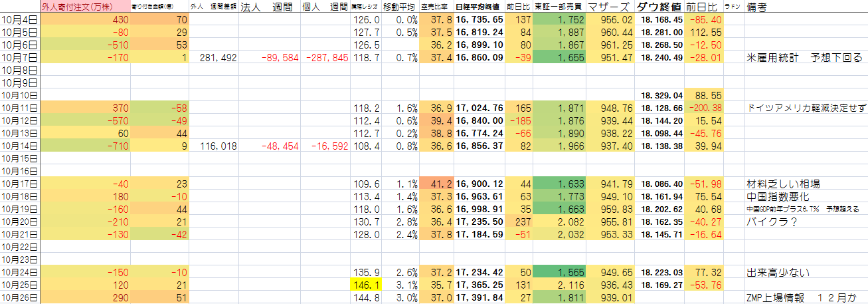868x304 pixels.
Task: Click the -200.38 Dow change cell
Action: [x=703, y=108]
